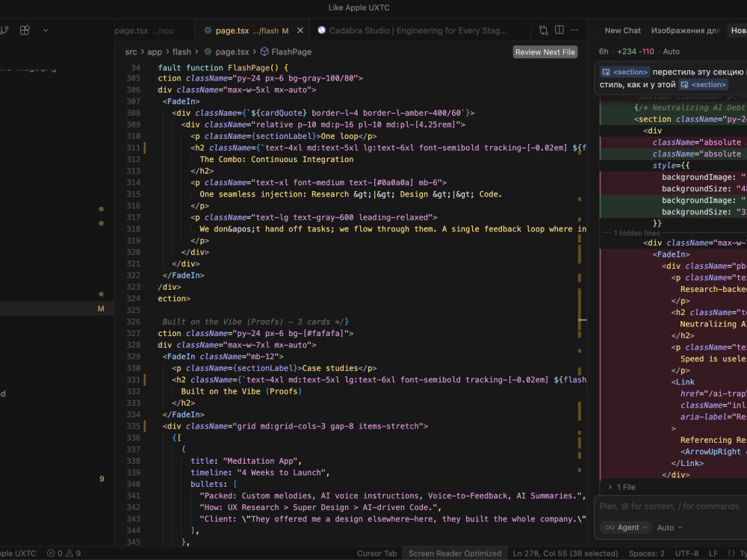Click the compare changes icon in editor toolbar

[544, 31]
